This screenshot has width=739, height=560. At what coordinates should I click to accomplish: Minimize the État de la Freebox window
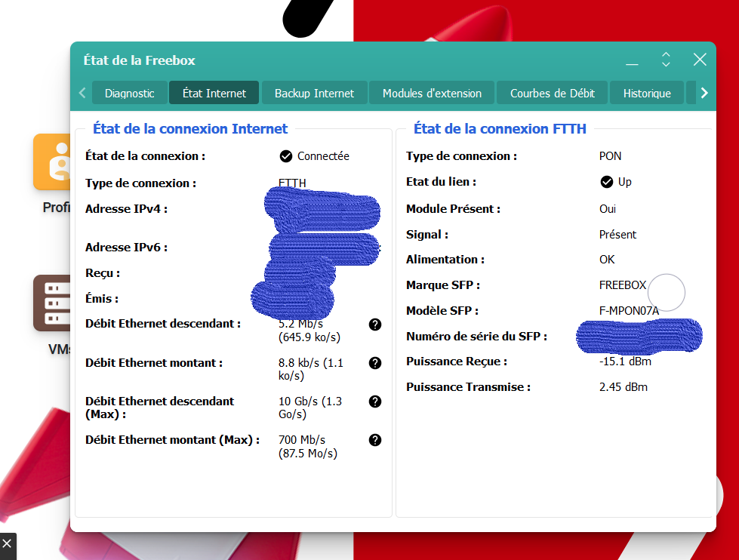click(x=632, y=60)
